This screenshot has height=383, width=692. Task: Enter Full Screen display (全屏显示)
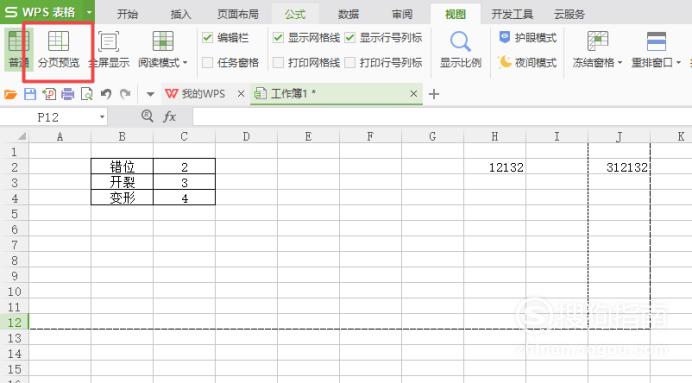click(x=109, y=49)
